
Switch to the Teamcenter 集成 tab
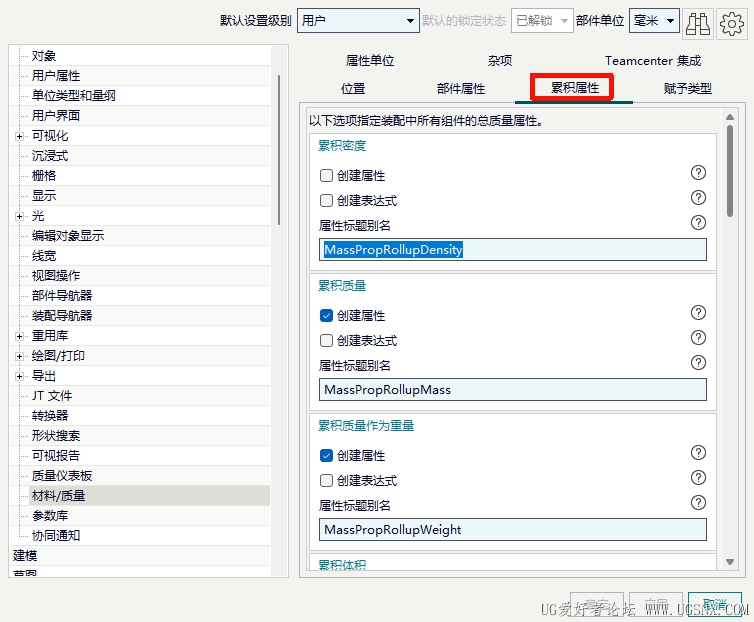pyautogui.click(x=653, y=61)
